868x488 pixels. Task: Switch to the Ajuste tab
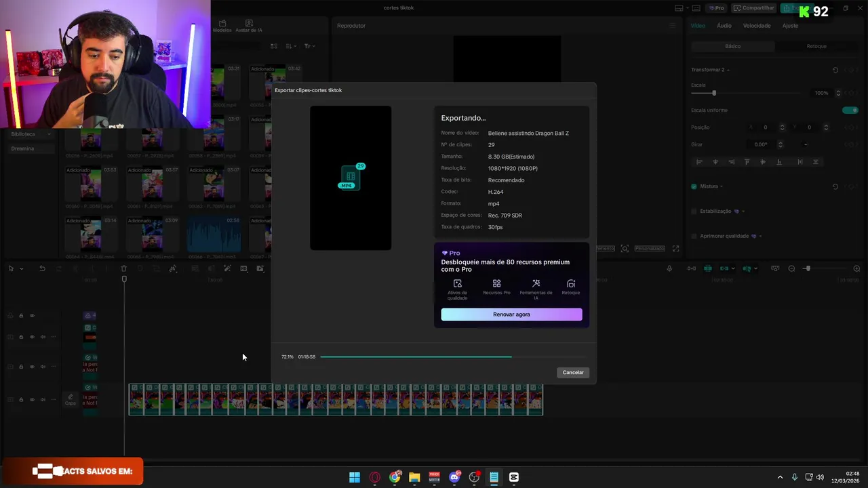click(790, 26)
